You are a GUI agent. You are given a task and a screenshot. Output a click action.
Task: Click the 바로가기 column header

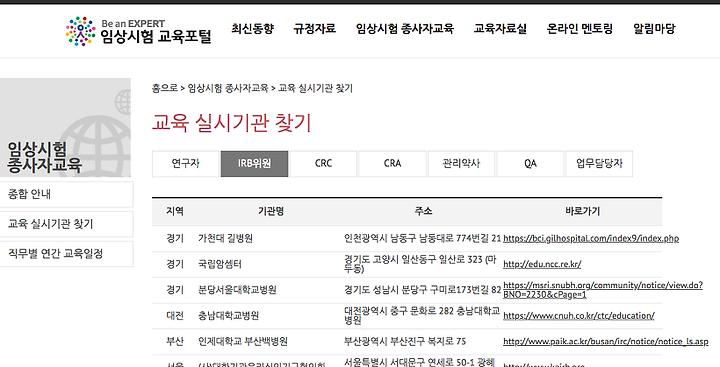coord(582,211)
